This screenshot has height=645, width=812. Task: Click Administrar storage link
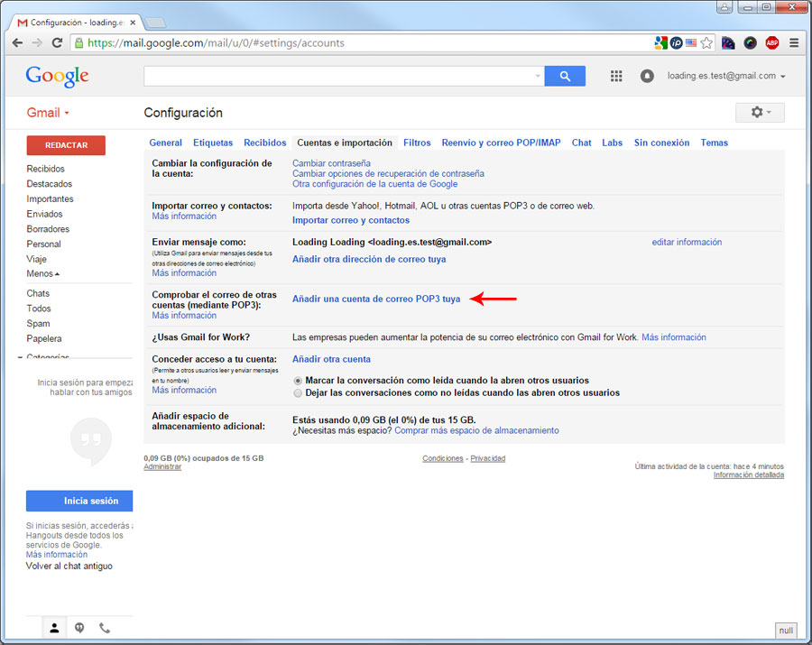coord(162,467)
